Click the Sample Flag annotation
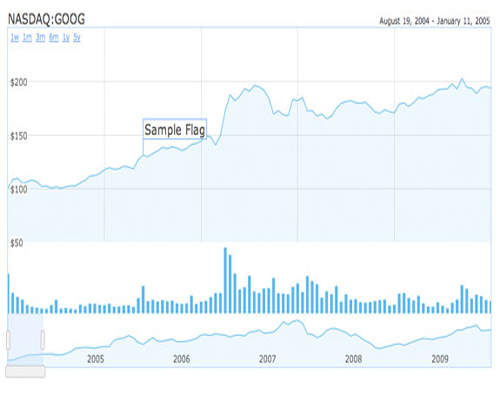Screen dimensions: 500x400 point(175,129)
